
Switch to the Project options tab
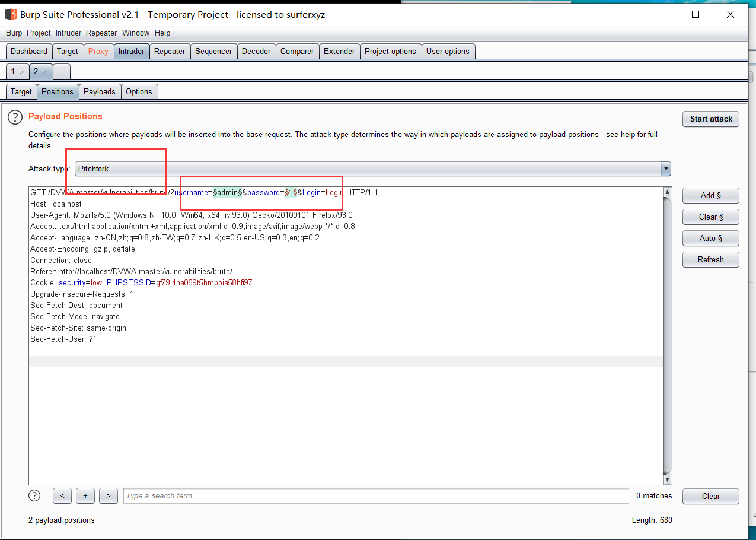pyautogui.click(x=390, y=52)
